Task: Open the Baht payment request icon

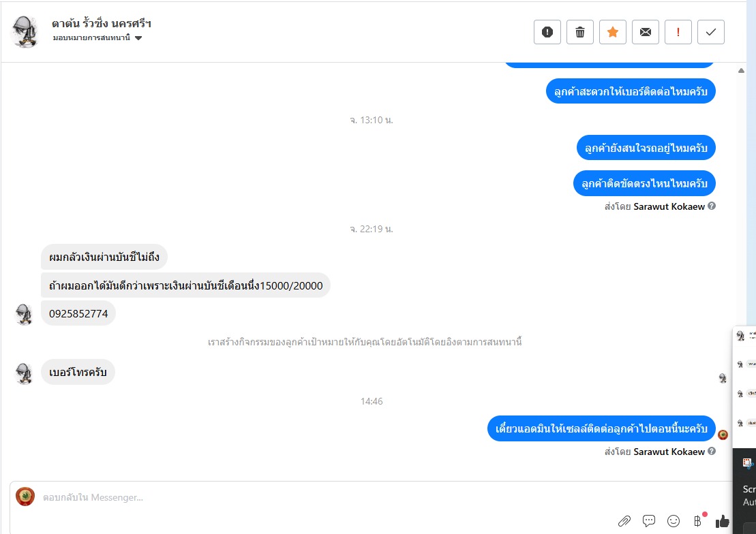Action: pyautogui.click(x=697, y=520)
